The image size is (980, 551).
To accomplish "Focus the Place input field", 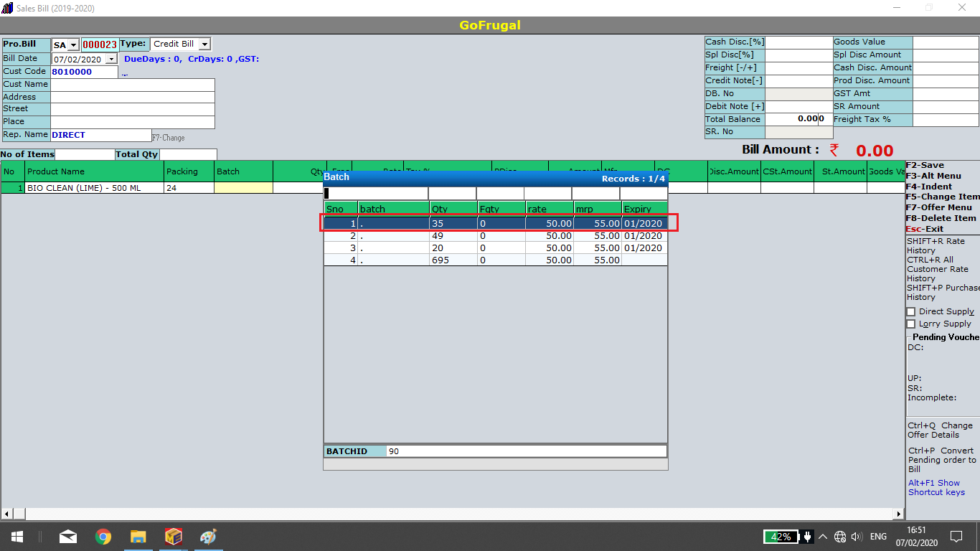I will tap(132, 122).
